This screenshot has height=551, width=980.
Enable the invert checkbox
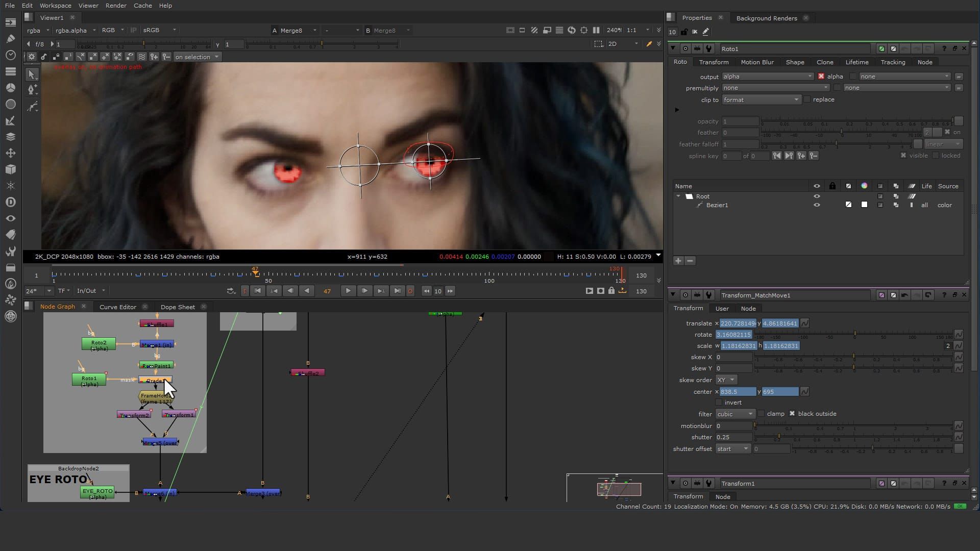click(x=719, y=403)
